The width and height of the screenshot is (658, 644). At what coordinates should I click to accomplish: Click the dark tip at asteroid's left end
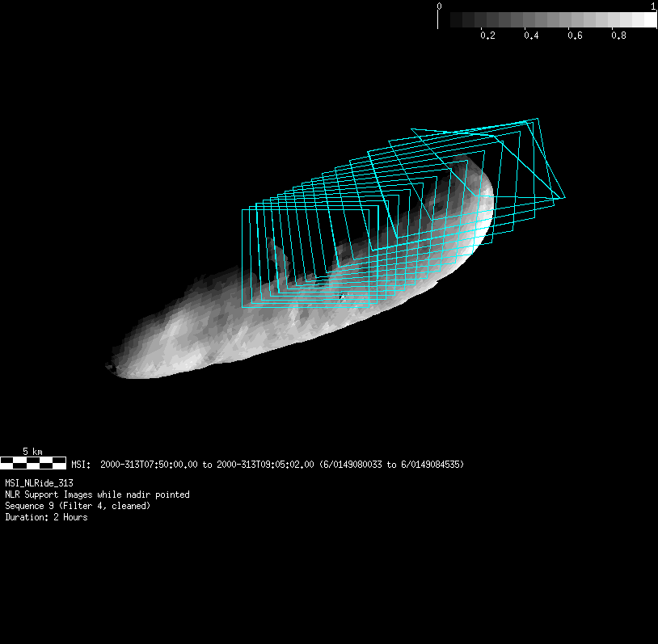(110, 368)
